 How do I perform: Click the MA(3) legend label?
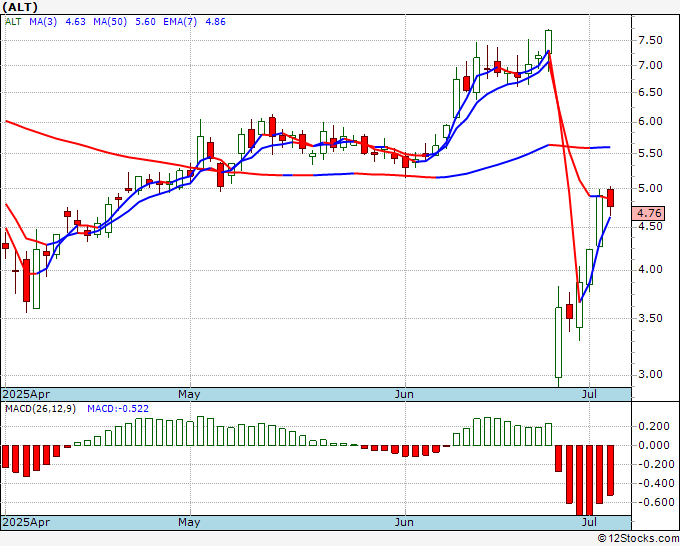pyautogui.click(x=43, y=22)
